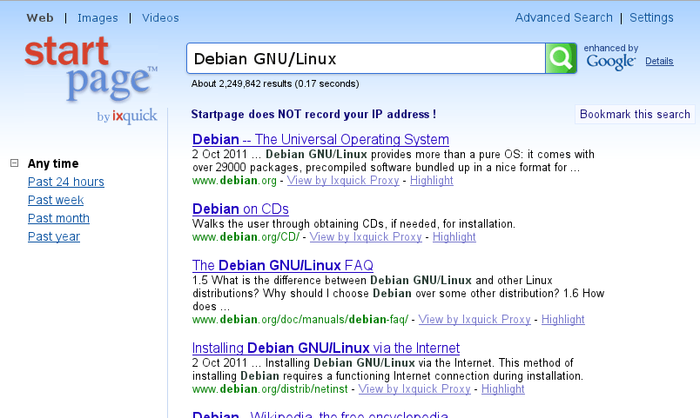Click Highlight for the netinst result

click(503, 389)
